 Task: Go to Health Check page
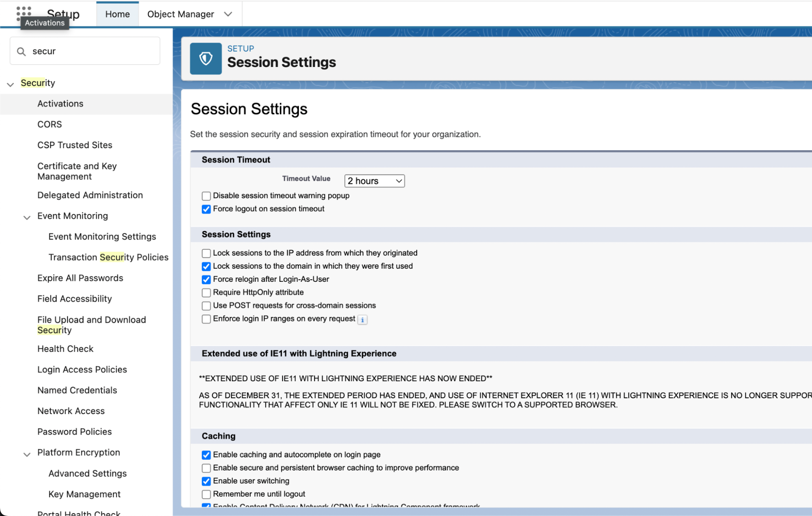click(x=65, y=349)
